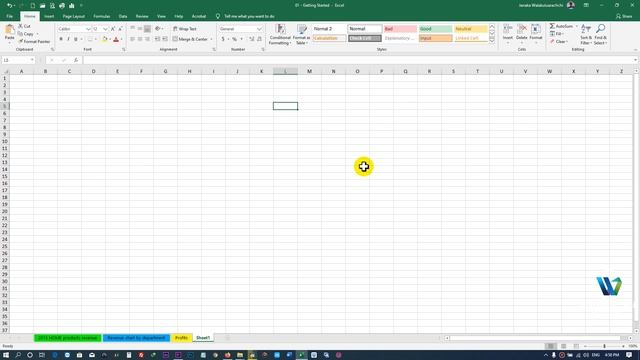
Task: Increase the cell indent
Action: pos(164,39)
